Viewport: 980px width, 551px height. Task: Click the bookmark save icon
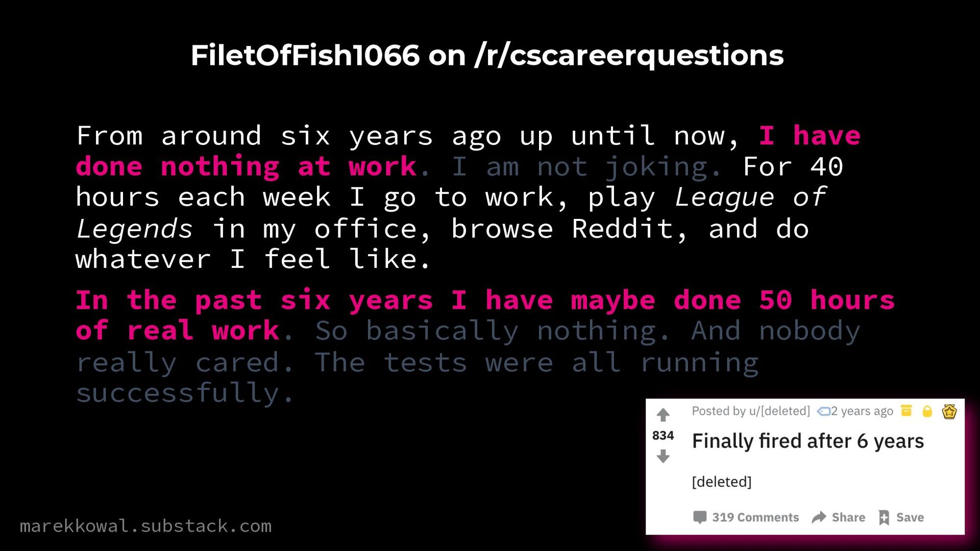884,517
